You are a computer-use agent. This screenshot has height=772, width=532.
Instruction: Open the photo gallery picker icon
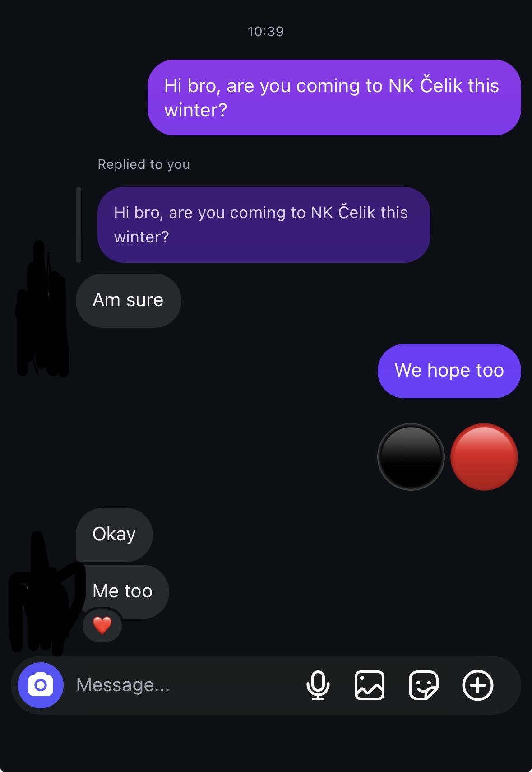(370, 685)
